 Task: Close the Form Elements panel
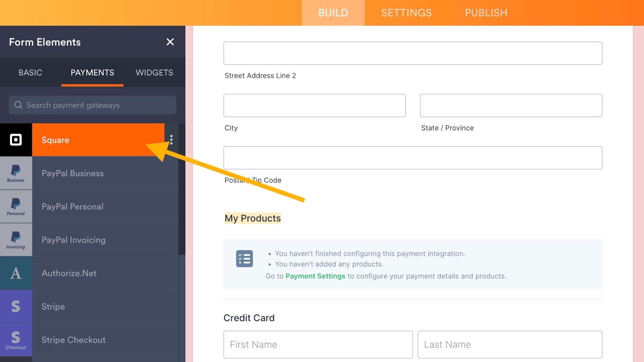[170, 42]
